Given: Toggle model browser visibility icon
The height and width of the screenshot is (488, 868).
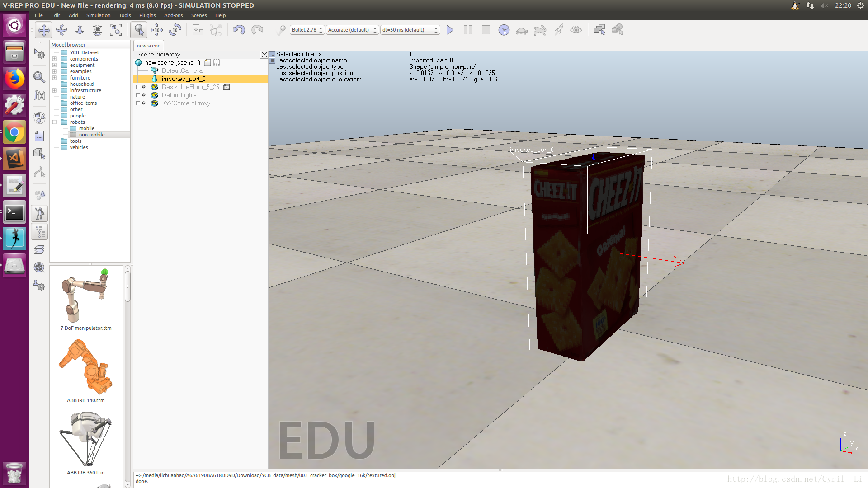Looking at the screenshot, I should pos(40,213).
